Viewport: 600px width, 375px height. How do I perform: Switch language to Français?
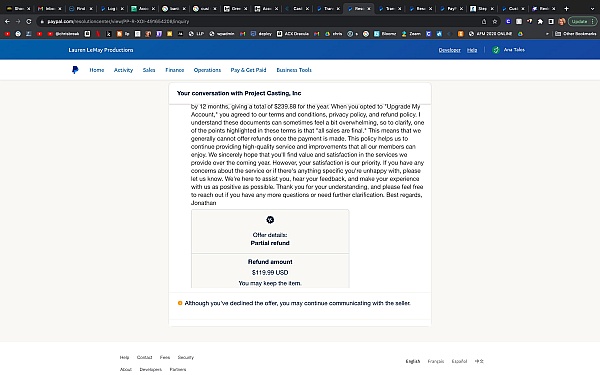point(435,361)
